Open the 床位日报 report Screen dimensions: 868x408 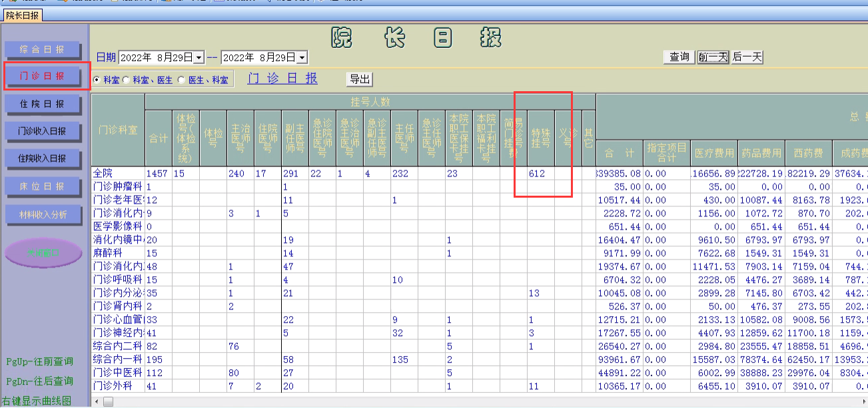tap(43, 186)
